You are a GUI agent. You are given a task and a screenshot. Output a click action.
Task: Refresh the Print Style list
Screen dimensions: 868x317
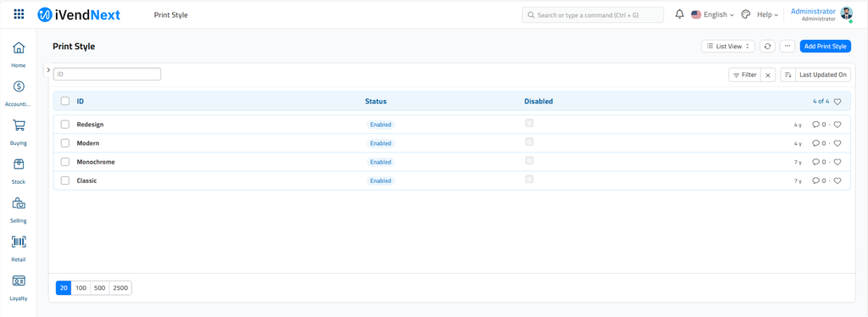(x=767, y=47)
